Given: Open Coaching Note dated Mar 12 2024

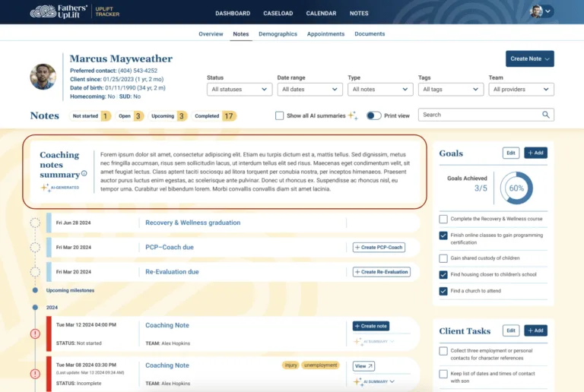Looking at the screenshot, I should point(167,325).
